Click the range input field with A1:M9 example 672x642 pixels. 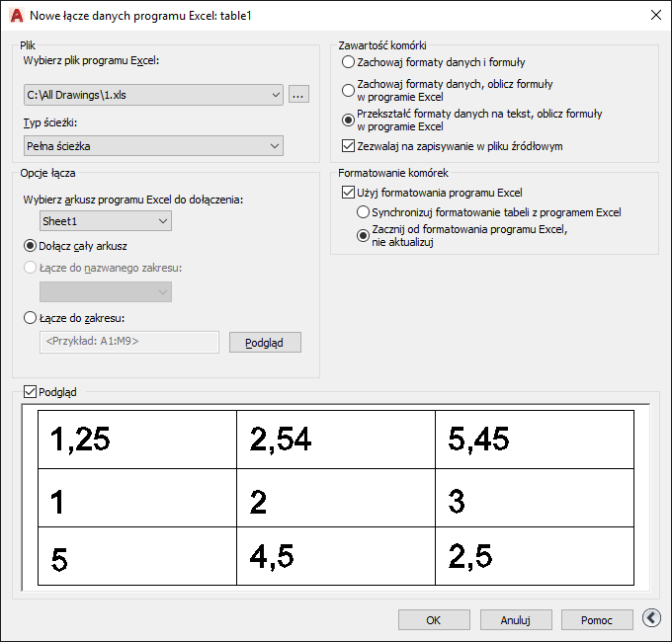(x=129, y=342)
